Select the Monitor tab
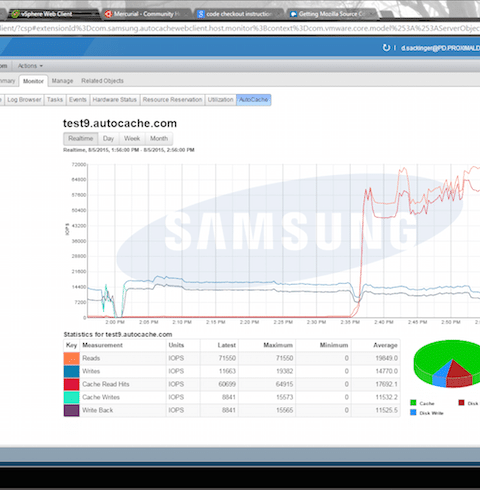This screenshot has width=480, height=490. point(33,81)
